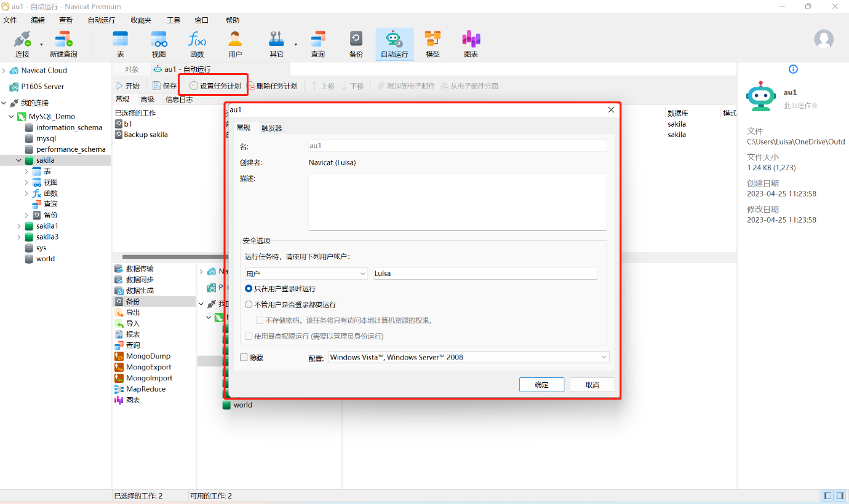The image size is (849, 504).
Task: Select the 自动运行 (Automation) toolbar icon
Action: point(394,44)
